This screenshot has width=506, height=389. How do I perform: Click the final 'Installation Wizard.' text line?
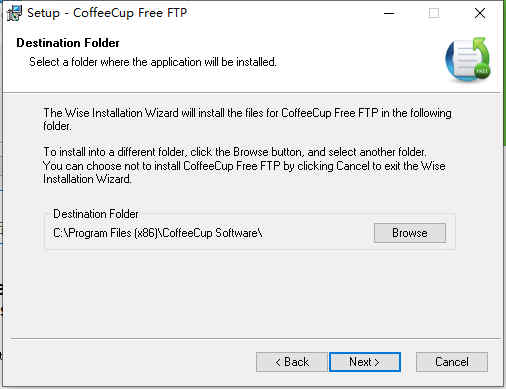coord(87,179)
